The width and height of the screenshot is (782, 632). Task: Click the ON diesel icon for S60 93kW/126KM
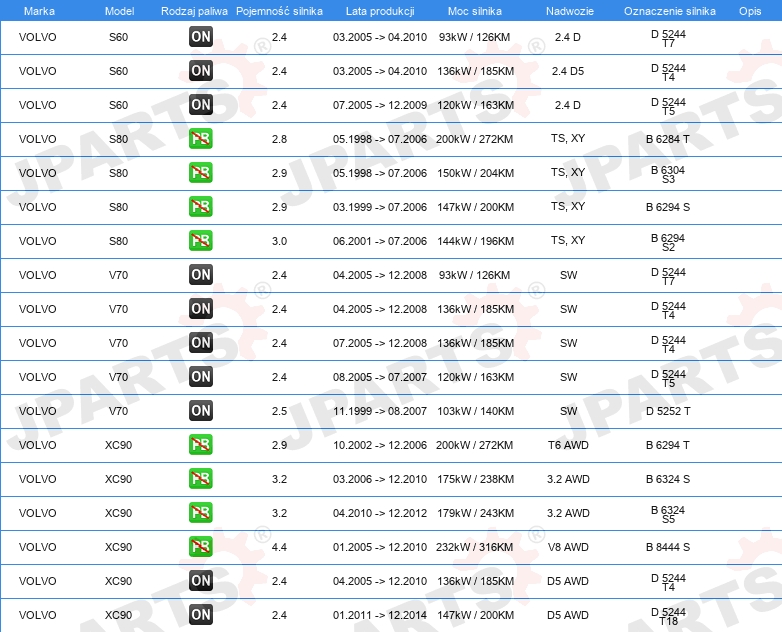(201, 36)
